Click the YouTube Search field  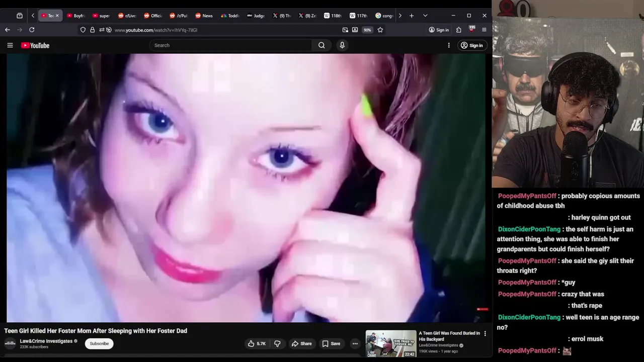230,45
